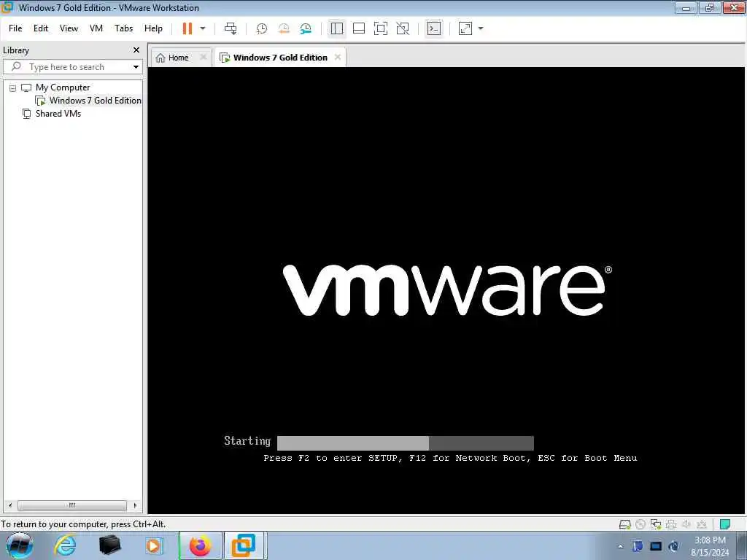Viewport: 747px width, 560px height.
Task: Click the USB device status icon
Action: 701,525
